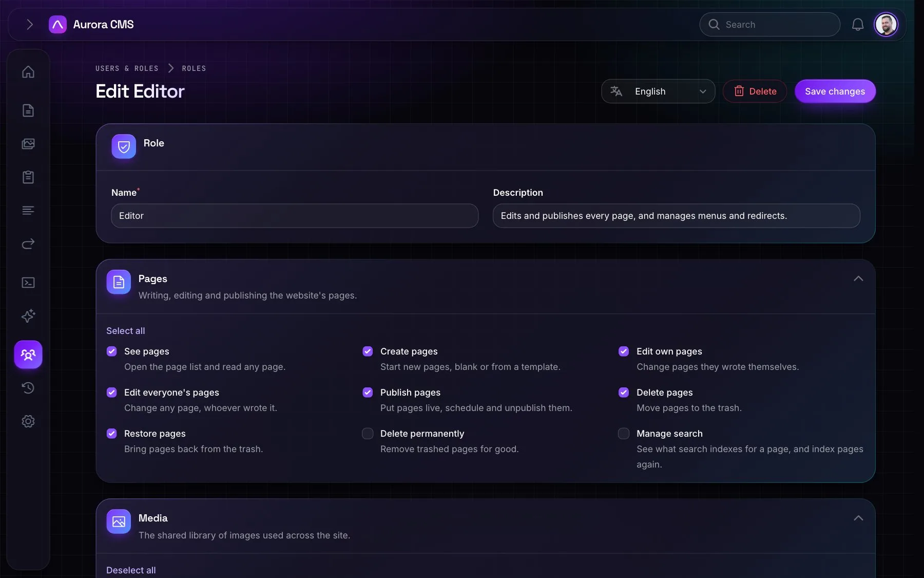Screen dimensions: 924x578
Task: Click the Pages section title
Action: pos(153,278)
